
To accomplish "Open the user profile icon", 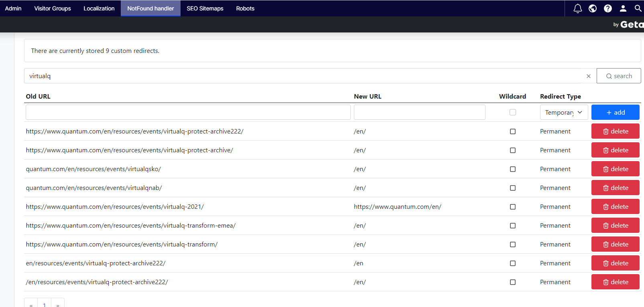I will (x=623, y=8).
